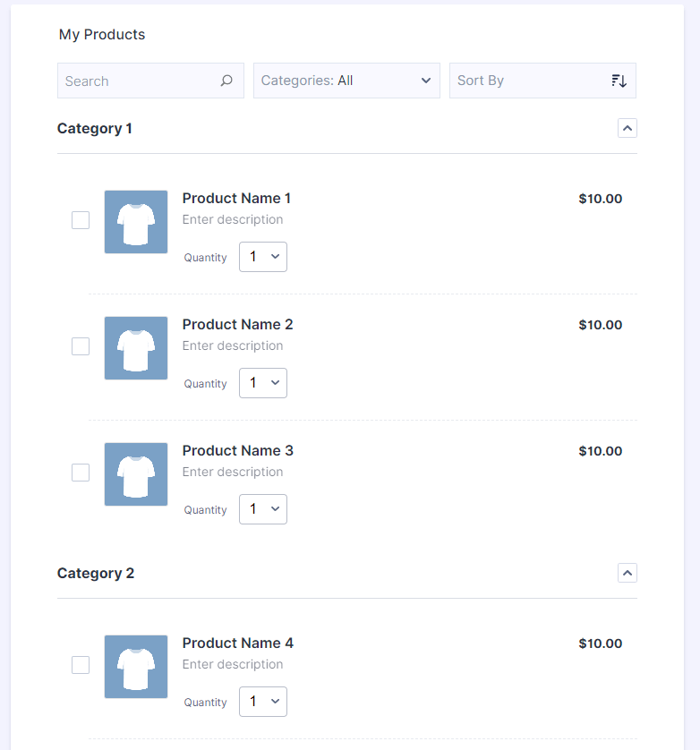Click Enter description under Product Name 4
Screen dimensions: 700x750
click(233, 665)
